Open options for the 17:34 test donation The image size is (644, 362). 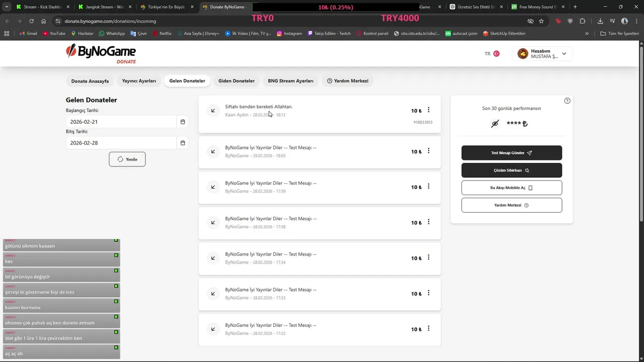[429, 257]
